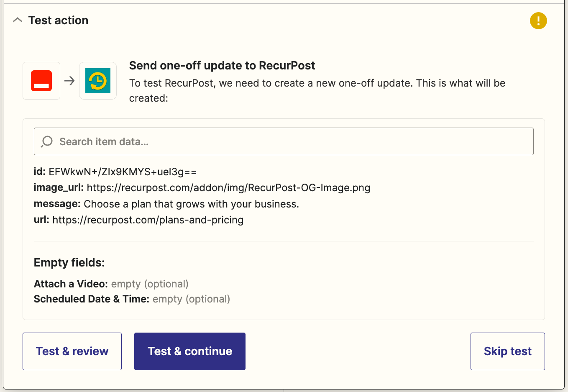Screen dimensions: 568x392
Task: Click the Test & continue button
Action: point(190,351)
